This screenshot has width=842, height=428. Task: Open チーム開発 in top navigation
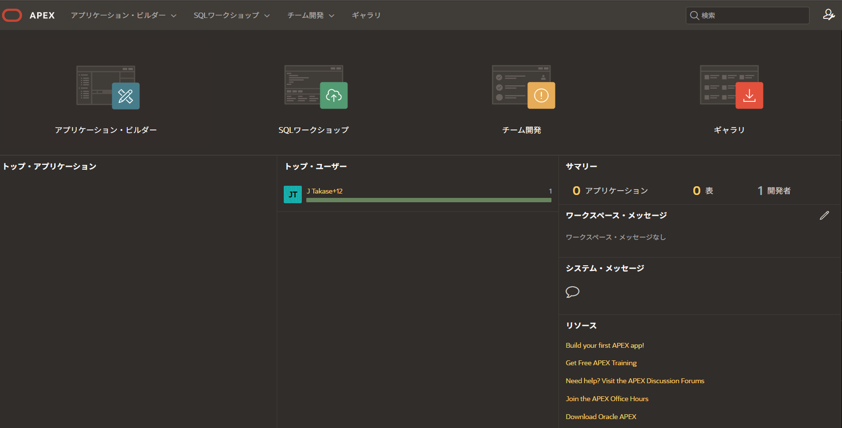[x=306, y=15]
